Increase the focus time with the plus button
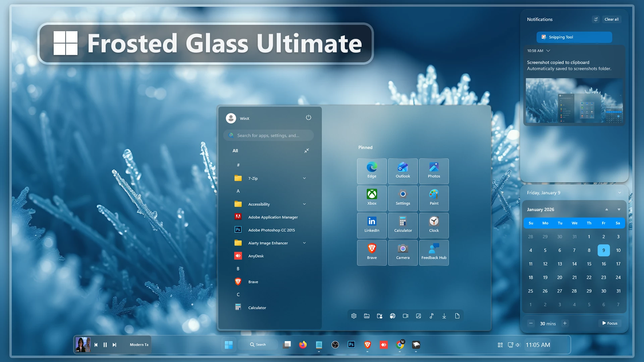 coord(565,323)
